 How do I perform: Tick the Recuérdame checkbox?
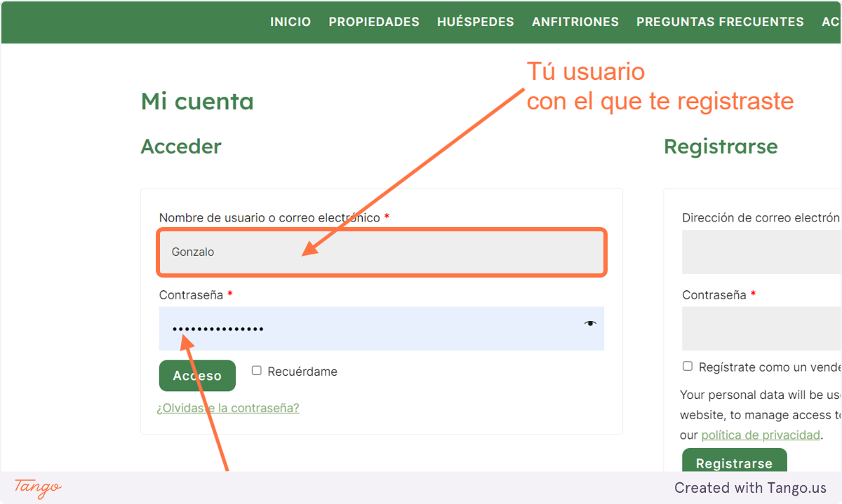coord(257,371)
